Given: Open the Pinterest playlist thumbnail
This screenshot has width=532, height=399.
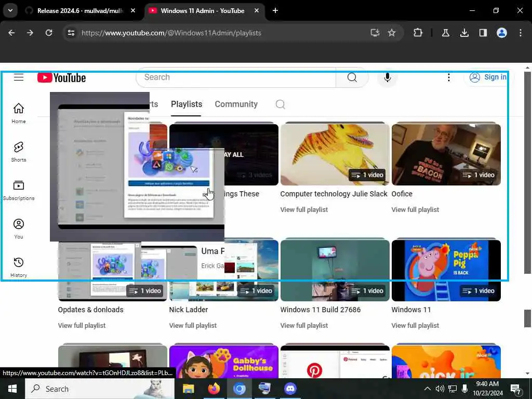Looking at the screenshot, I should click(x=335, y=362).
